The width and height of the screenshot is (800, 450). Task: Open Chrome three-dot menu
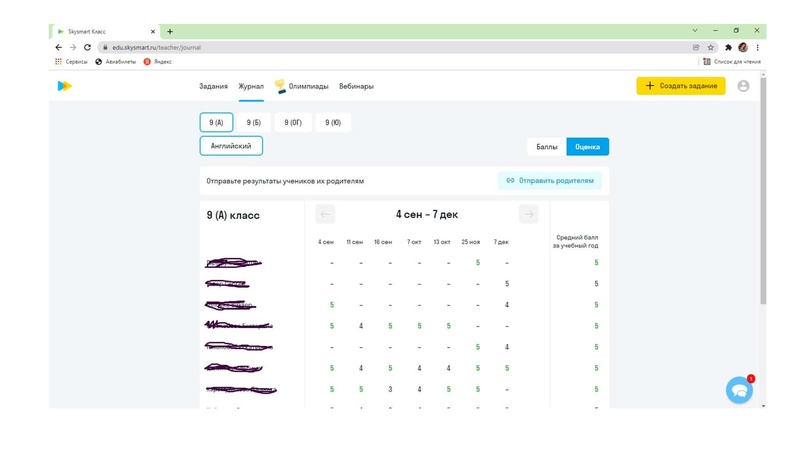coord(758,47)
